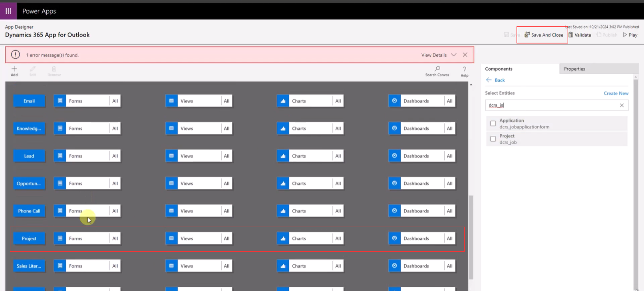Open All selector for Project Views
The image size is (644, 291).
click(x=226, y=238)
